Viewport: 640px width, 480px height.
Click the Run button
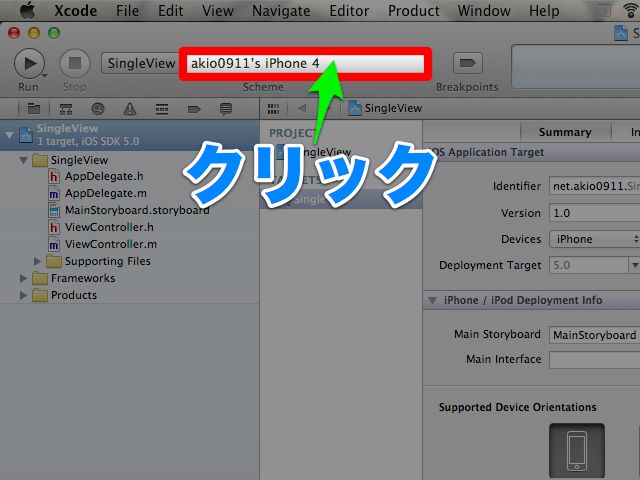(29, 63)
